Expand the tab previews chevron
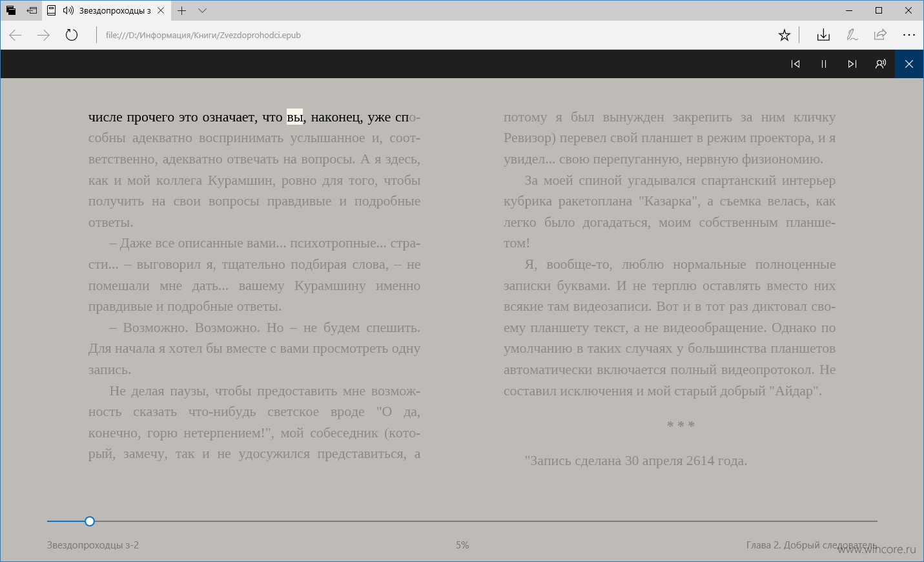The height and width of the screenshot is (562, 924). (x=202, y=10)
